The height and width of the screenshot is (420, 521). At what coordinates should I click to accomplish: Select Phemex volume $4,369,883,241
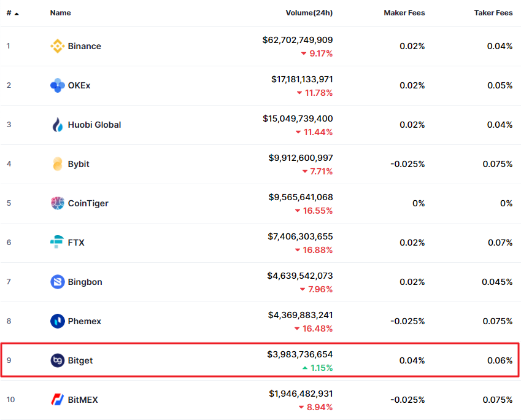[x=300, y=315]
